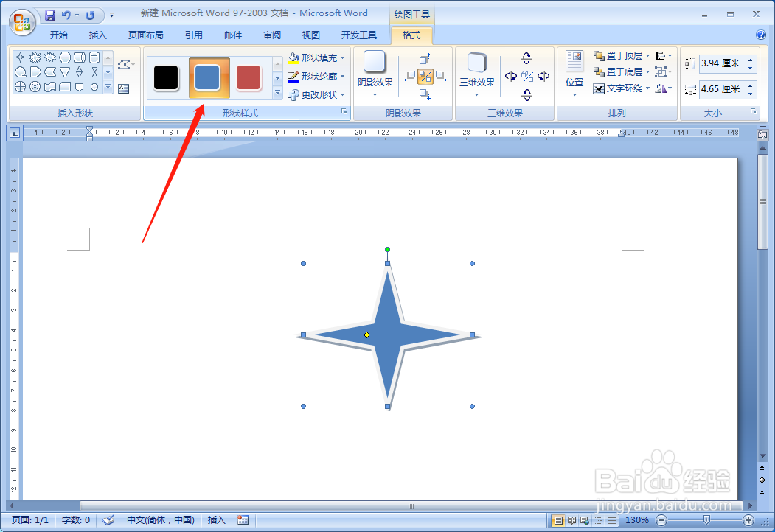775x532 pixels.
Task: Nudge the shadow left
Action: point(409,77)
